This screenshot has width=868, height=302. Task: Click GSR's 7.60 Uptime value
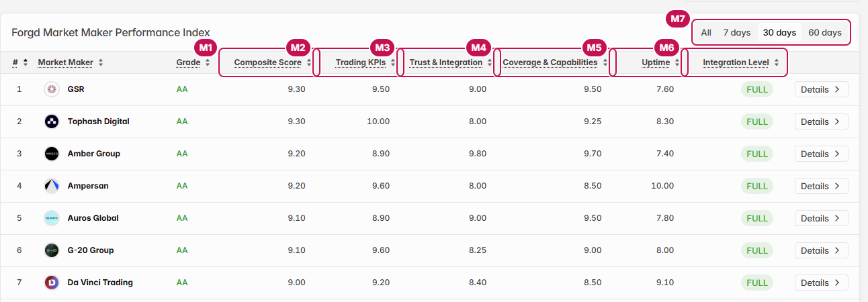click(664, 89)
